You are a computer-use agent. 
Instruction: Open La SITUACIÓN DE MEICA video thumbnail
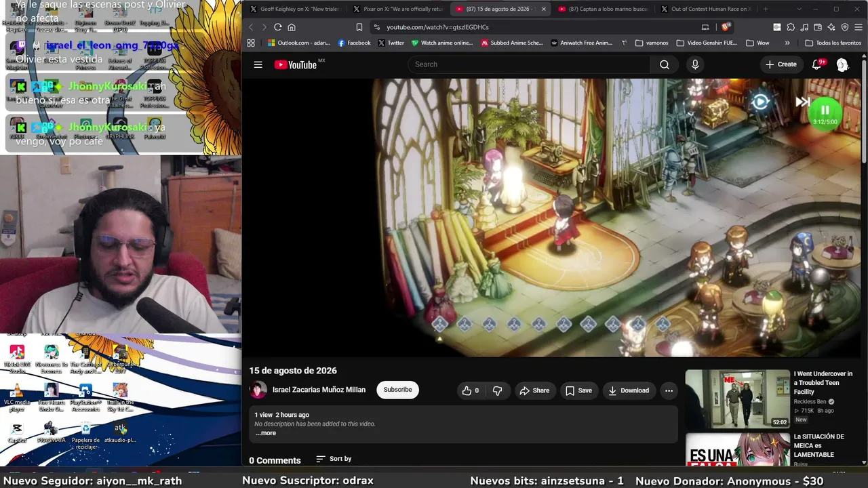[x=738, y=449]
